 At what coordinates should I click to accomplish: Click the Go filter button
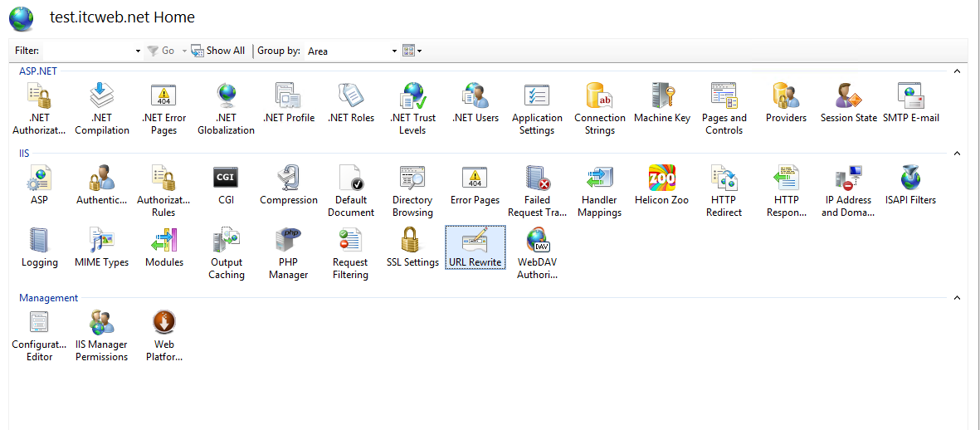[x=161, y=51]
